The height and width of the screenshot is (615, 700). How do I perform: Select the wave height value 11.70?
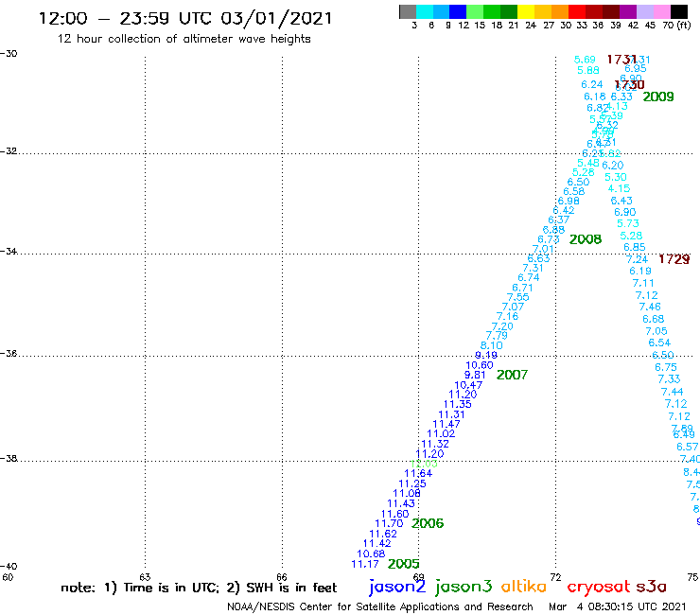[x=389, y=523]
